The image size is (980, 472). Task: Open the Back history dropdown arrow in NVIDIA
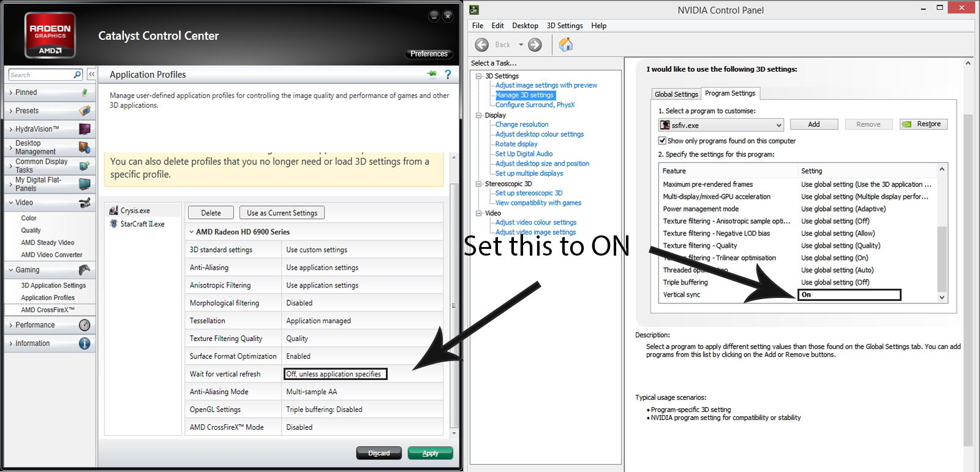521,45
